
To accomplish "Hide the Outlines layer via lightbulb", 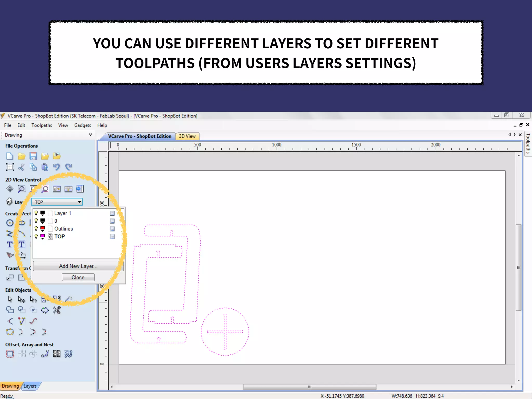I will tap(36, 229).
